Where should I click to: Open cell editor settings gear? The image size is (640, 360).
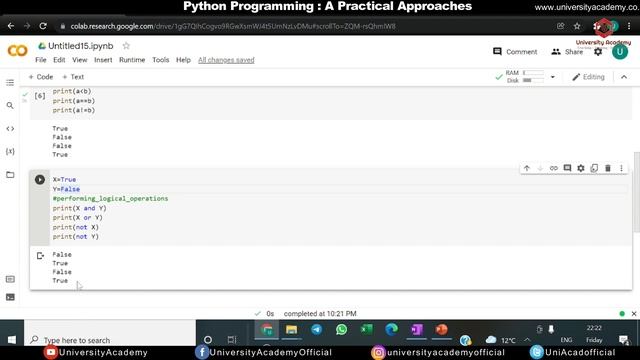click(x=581, y=168)
